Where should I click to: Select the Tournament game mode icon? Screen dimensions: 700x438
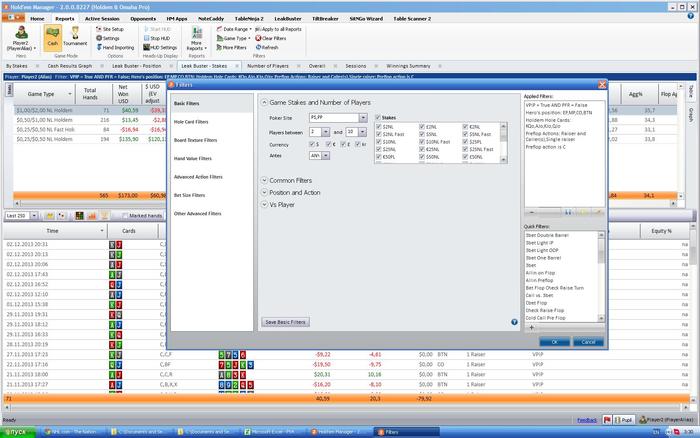[75, 33]
